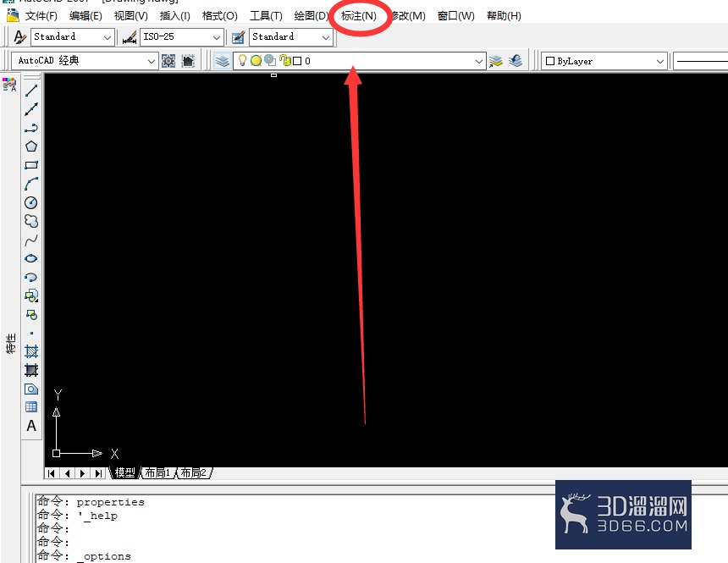
Task: Select the Hatch tool
Action: [31, 351]
